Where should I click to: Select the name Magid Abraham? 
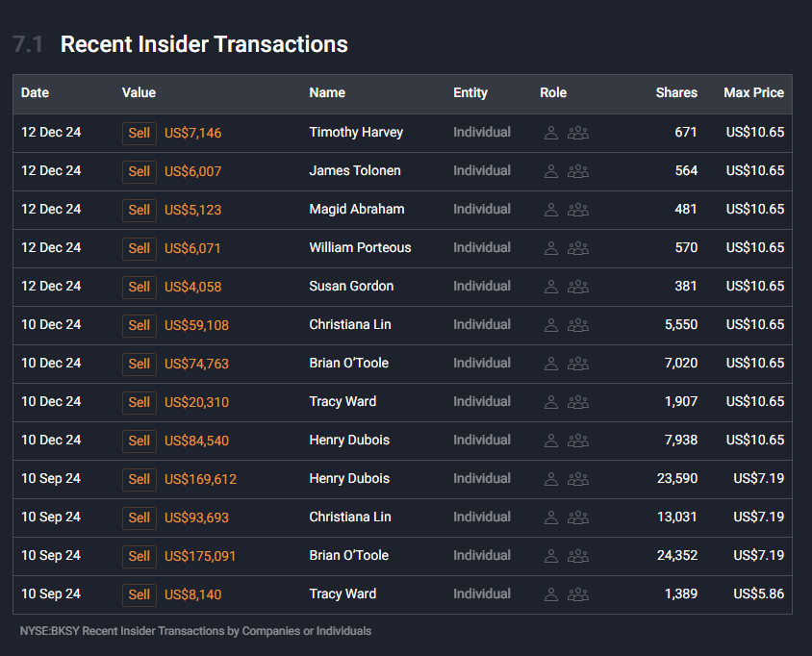click(x=357, y=209)
